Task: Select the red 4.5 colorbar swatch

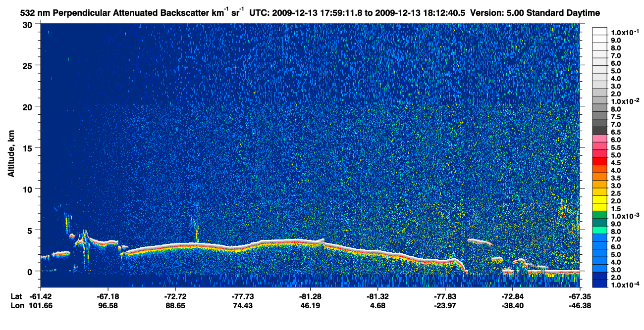Action: [599, 161]
